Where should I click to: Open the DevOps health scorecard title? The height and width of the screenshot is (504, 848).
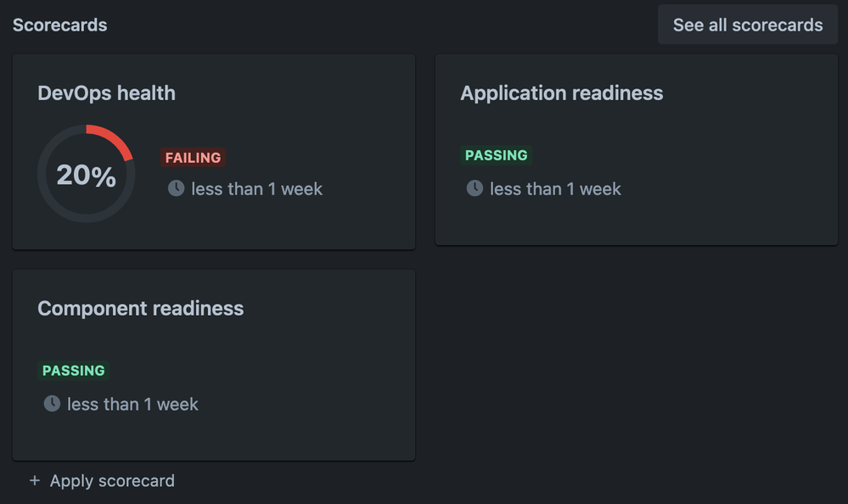107,93
